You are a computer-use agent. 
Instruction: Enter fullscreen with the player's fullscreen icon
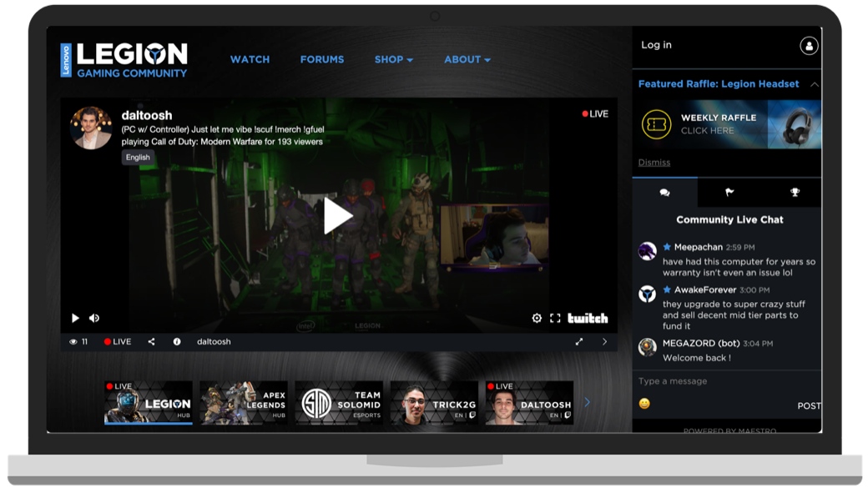[x=555, y=318]
